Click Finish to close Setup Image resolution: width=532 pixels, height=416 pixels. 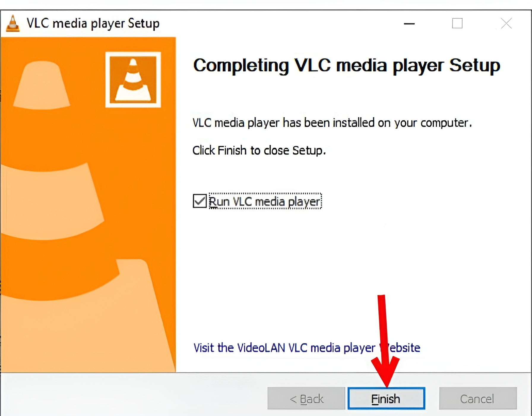pyautogui.click(x=386, y=398)
